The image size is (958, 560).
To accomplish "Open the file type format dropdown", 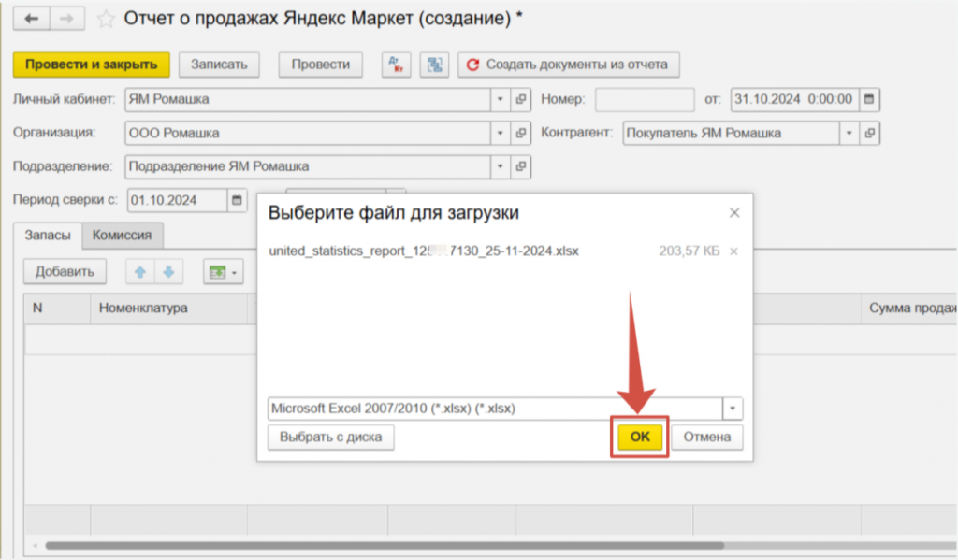I will coord(733,409).
